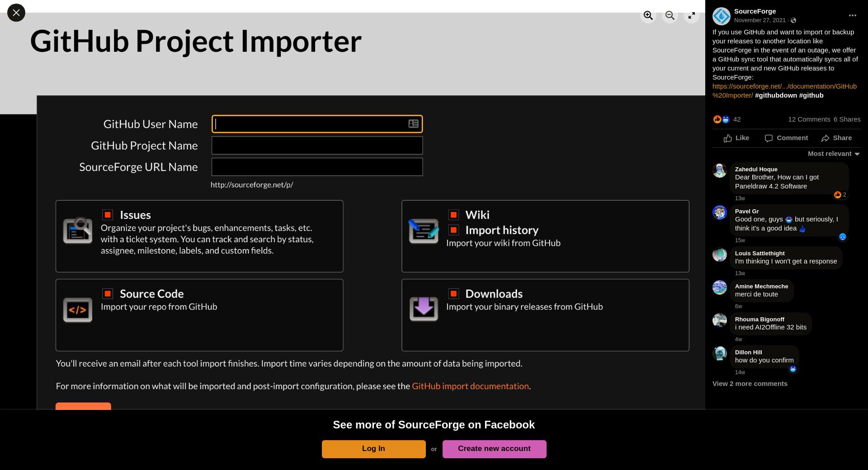Close the photo viewer with the X button

click(x=16, y=13)
